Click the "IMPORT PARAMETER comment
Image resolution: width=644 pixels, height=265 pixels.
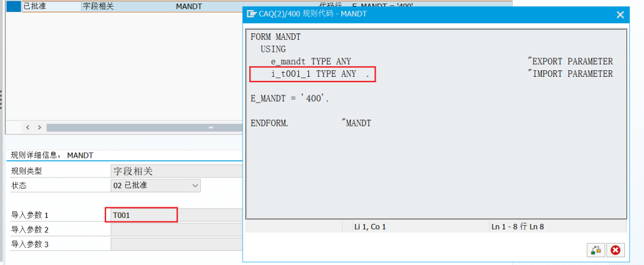tap(570, 74)
